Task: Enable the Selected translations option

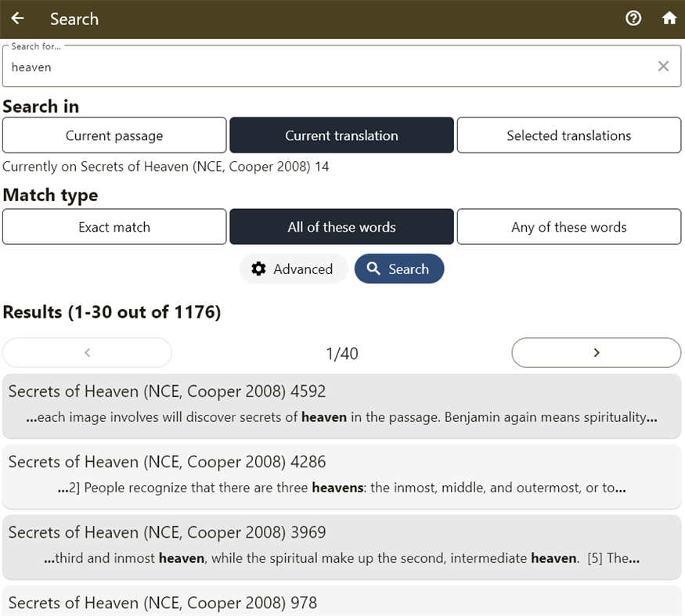Action: tap(568, 135)
